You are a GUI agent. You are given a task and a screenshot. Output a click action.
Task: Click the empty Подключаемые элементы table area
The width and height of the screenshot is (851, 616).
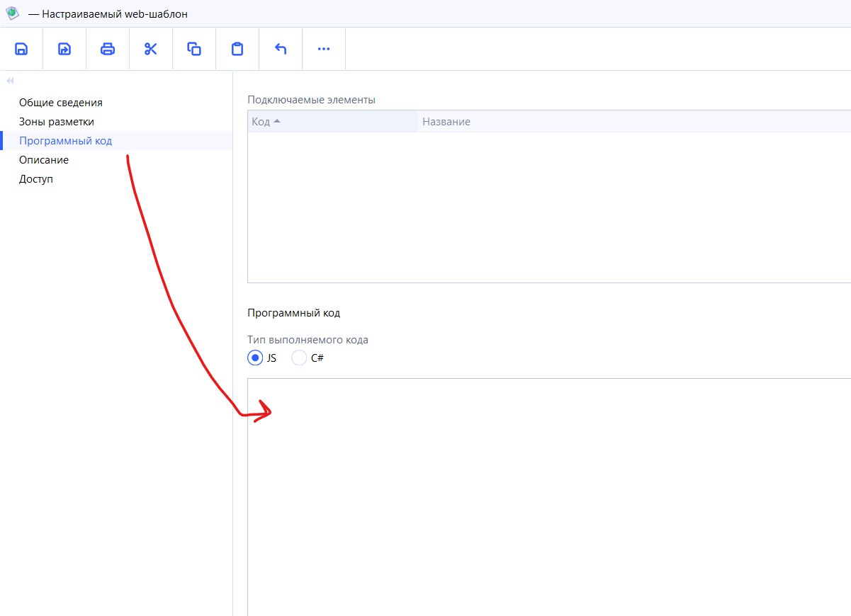tap(546, 207)
